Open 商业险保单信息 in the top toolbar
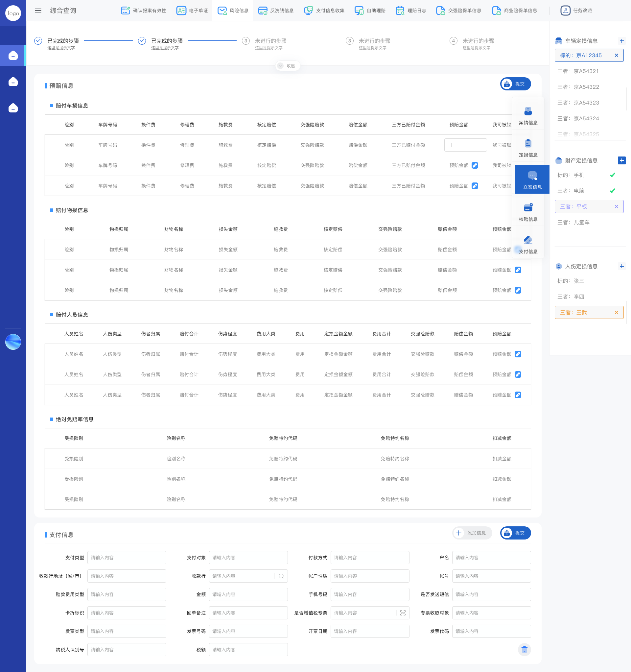The height and width of the screenshot is (672, 631). (514, 11)
